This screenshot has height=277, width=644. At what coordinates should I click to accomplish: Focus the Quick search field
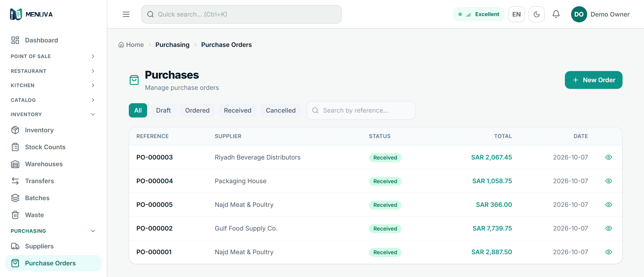coord(241,14)
